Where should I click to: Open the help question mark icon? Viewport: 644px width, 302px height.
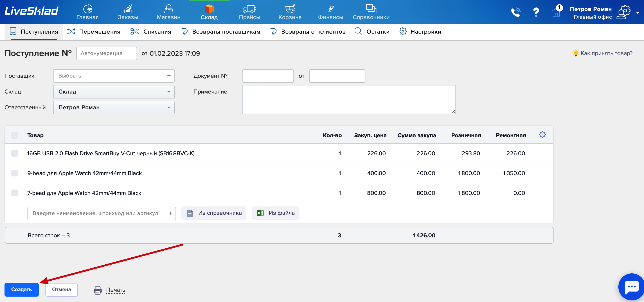click(536, 12)
